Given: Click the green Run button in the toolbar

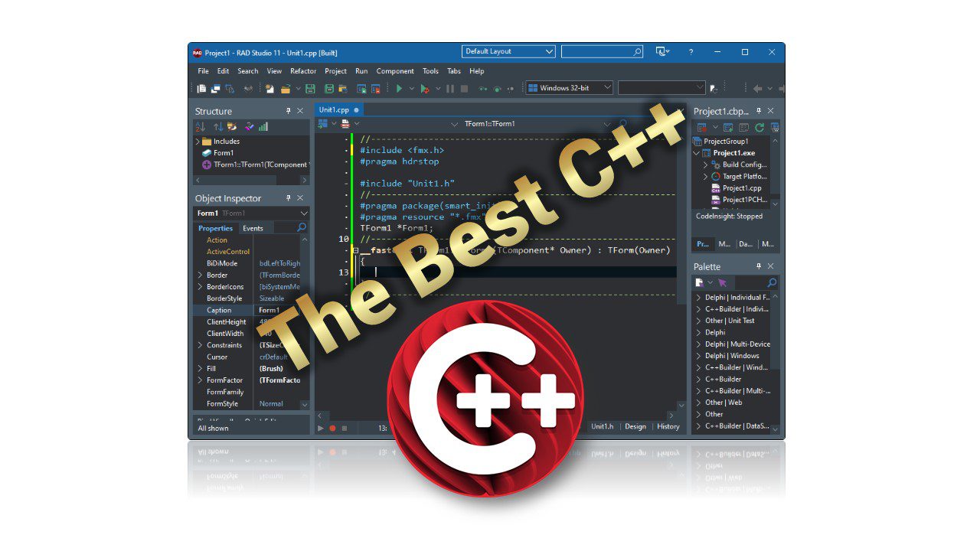Looking at the screenshot, I should [x=399, y=89].
